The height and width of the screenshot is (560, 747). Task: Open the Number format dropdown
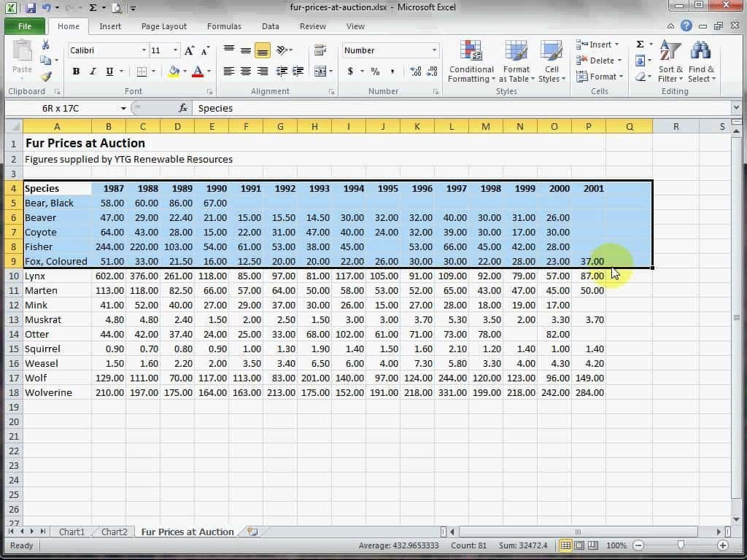coord(436,50)
